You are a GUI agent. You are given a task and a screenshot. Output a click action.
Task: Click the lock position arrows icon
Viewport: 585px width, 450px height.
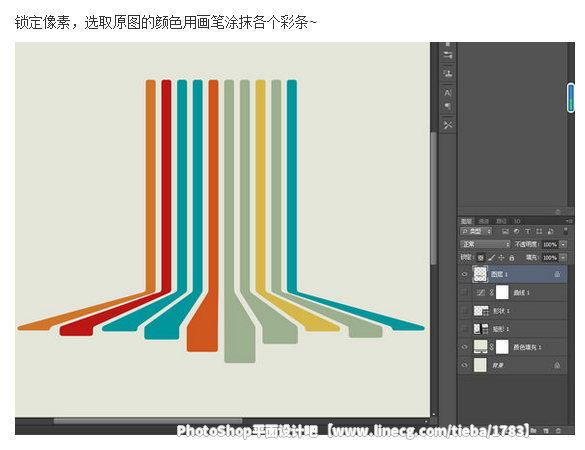click(x=501, y=257)
